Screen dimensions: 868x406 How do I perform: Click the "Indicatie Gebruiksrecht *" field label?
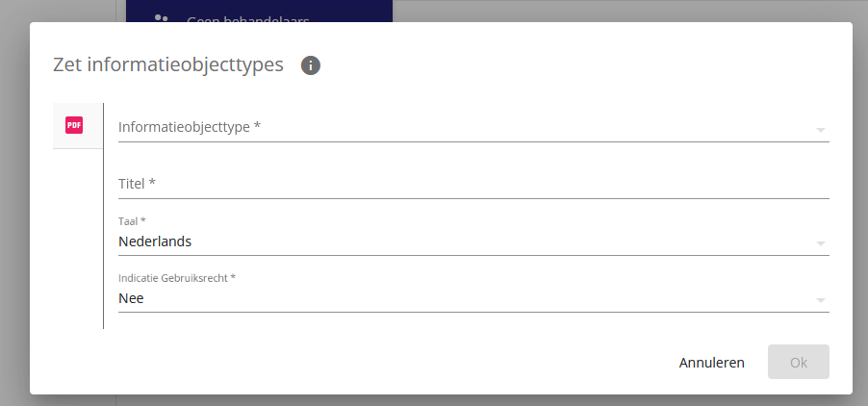(x=177, y=278)
